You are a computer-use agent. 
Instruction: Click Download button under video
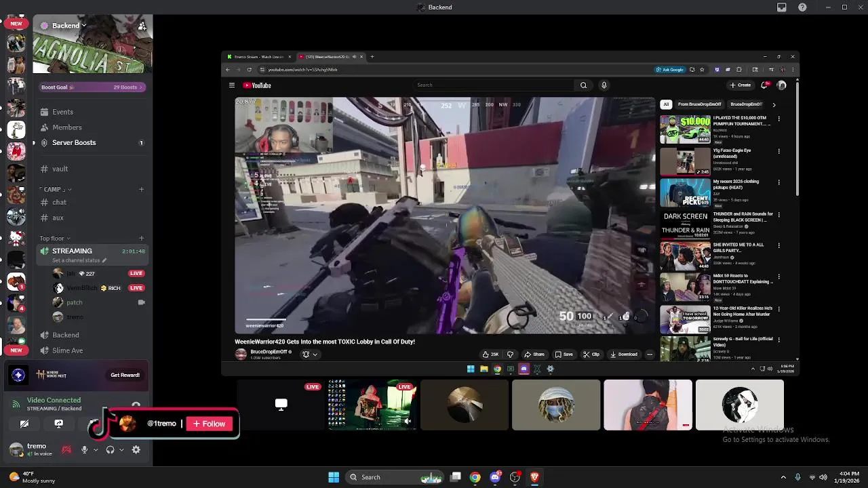(624, 354)
